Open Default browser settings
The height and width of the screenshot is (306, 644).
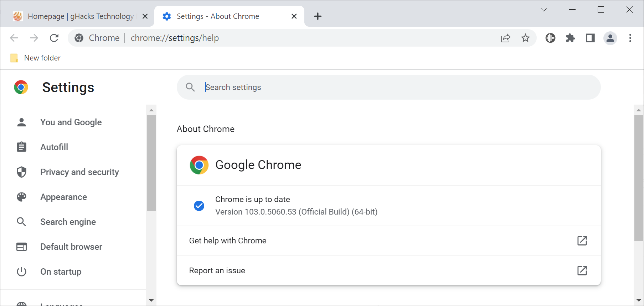click(x=71, y=247)
